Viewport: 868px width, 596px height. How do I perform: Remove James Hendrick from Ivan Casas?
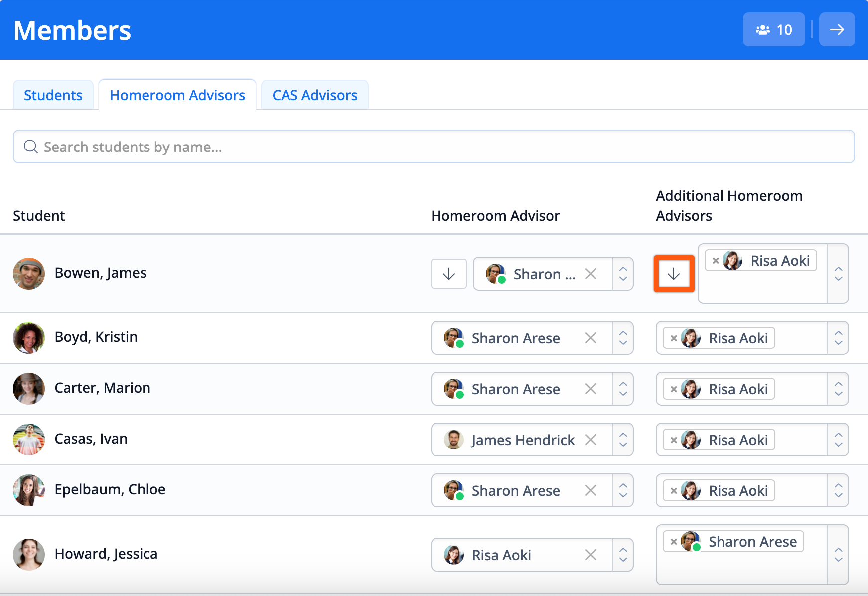click(591, 440)
